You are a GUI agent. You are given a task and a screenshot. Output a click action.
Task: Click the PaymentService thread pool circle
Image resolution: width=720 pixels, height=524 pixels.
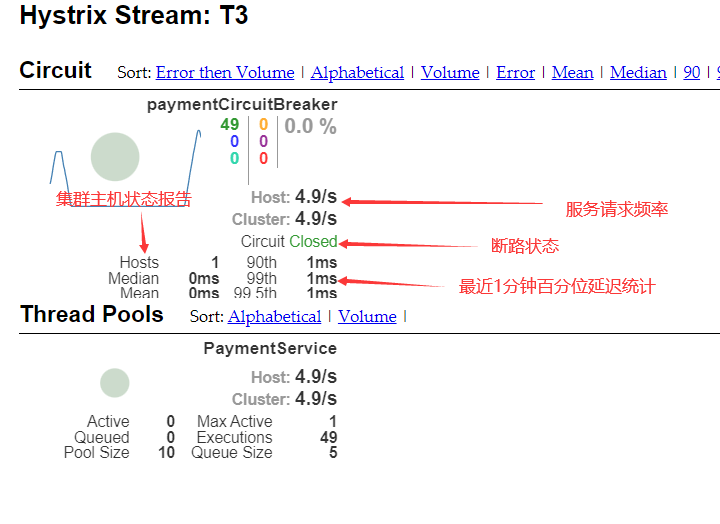pos(115,383)
